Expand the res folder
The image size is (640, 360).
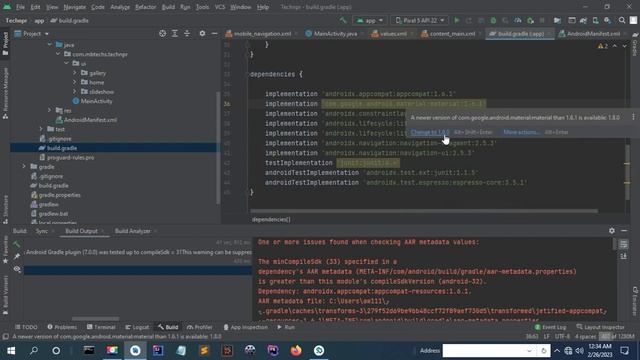click(x=49, y=110)
